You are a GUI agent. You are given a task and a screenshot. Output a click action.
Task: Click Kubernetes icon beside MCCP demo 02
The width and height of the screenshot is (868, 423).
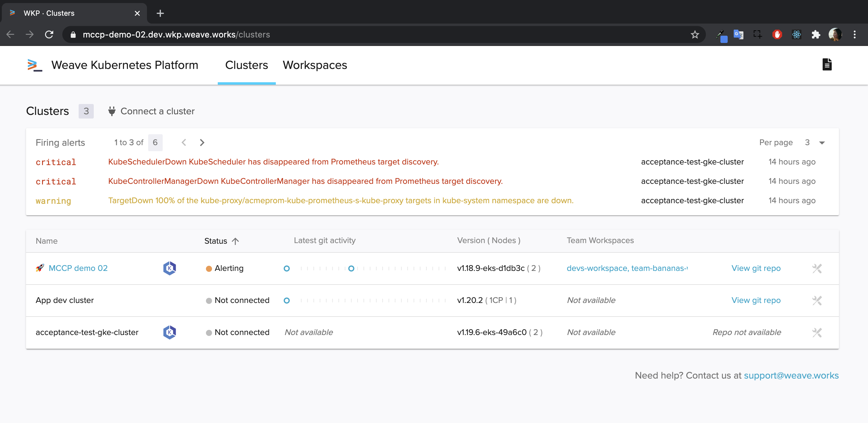click(169, 268)
